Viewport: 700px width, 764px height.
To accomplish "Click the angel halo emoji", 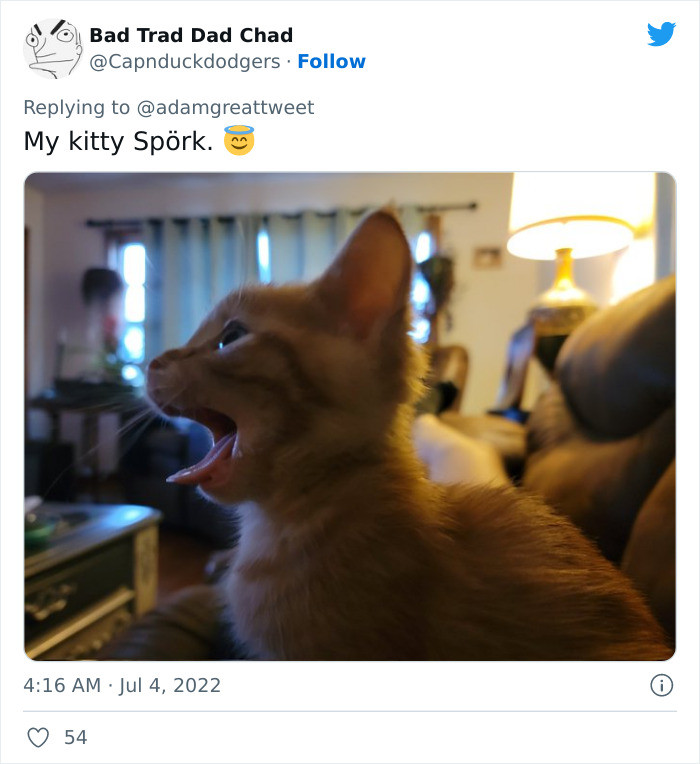I will pos(239,140).
